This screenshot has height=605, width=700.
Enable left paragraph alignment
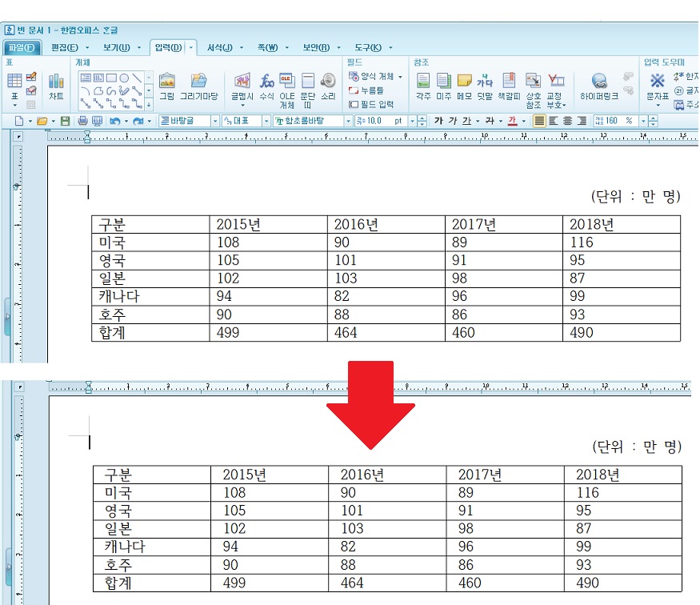point(554,121)
